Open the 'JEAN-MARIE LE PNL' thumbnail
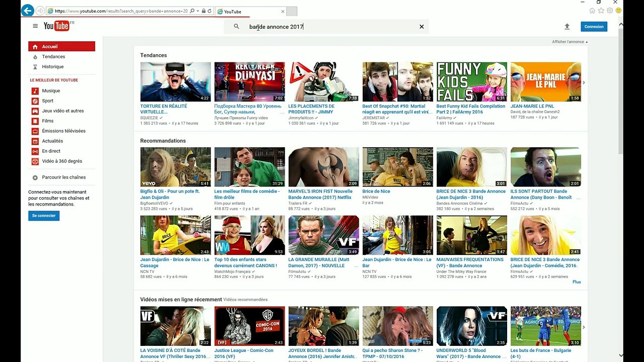This screenshot has width=644, height=362. [545, 82]
